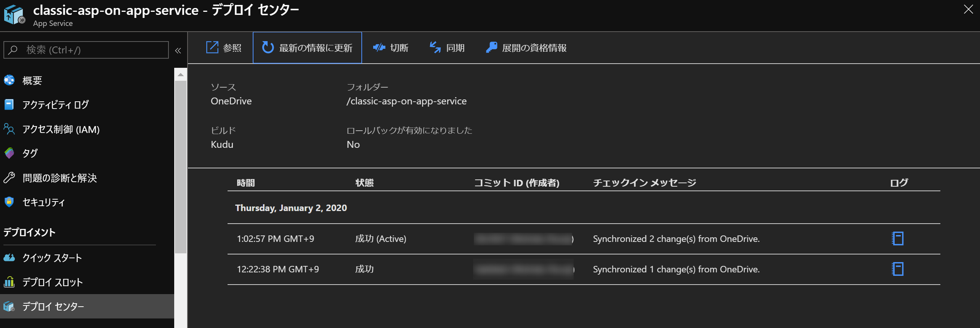Image resolution: width=980 pixels, height=328 pixels.
Task: Focus the 検索 (Ctrl+/) search box
Action: pyautogui.click(x=86, y=50)
